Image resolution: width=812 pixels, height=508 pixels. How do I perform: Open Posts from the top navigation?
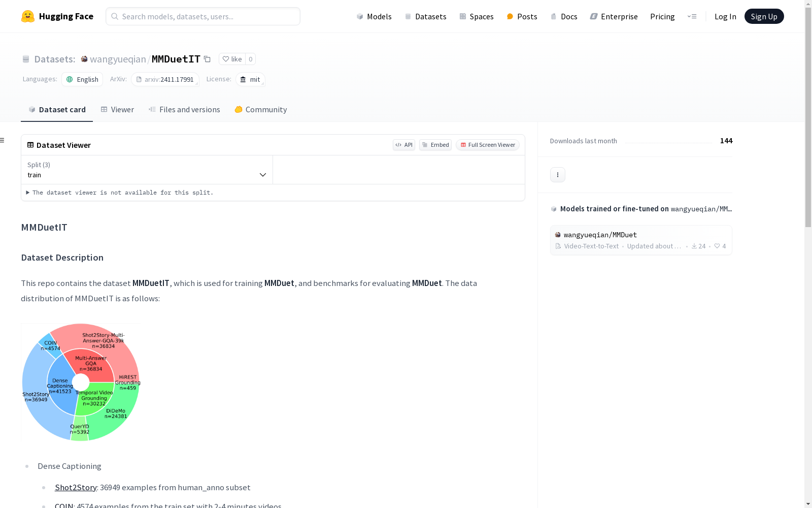(522, 16)
